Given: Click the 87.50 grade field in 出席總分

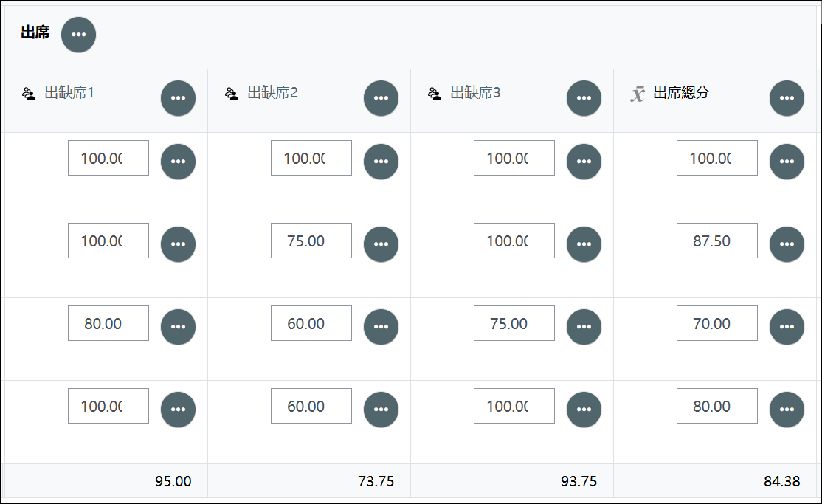Looking at the screenshot, I should 717,241.
